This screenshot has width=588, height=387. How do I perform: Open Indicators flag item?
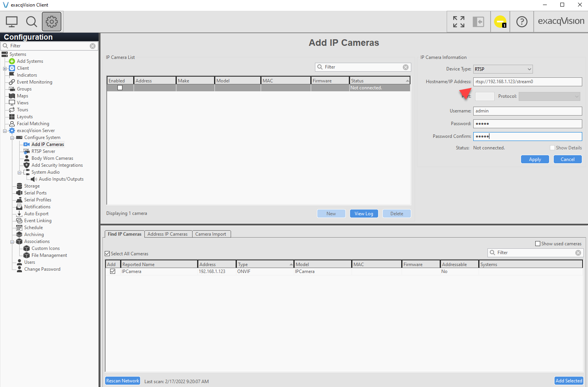pyautogui.click(x=27, y=75)
